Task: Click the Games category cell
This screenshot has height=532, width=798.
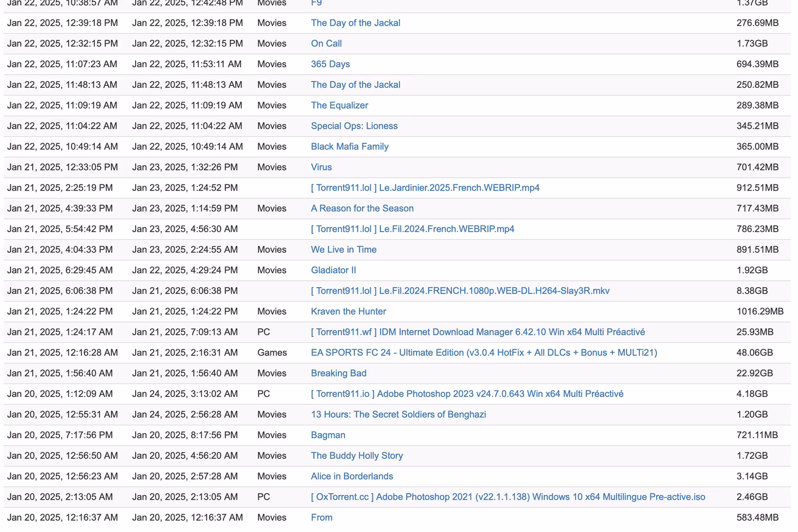Action: pyautogui.click(x=272, y=352)
